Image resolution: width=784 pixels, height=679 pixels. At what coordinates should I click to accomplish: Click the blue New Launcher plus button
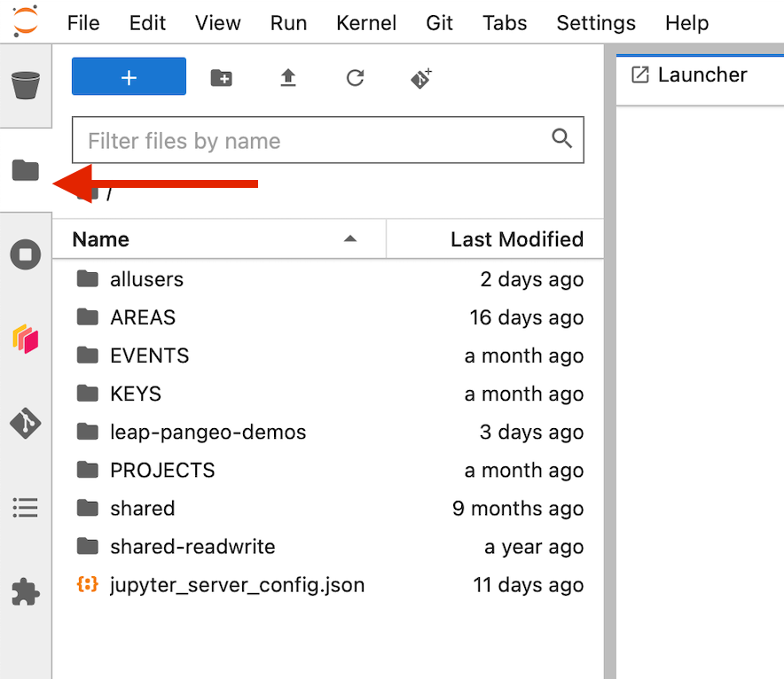(x=129, y=77)
